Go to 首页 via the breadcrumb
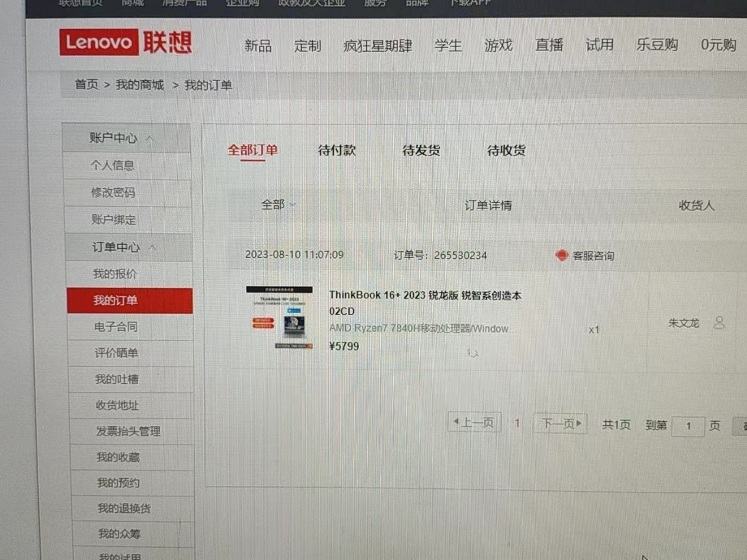 [x=87, y=85]
